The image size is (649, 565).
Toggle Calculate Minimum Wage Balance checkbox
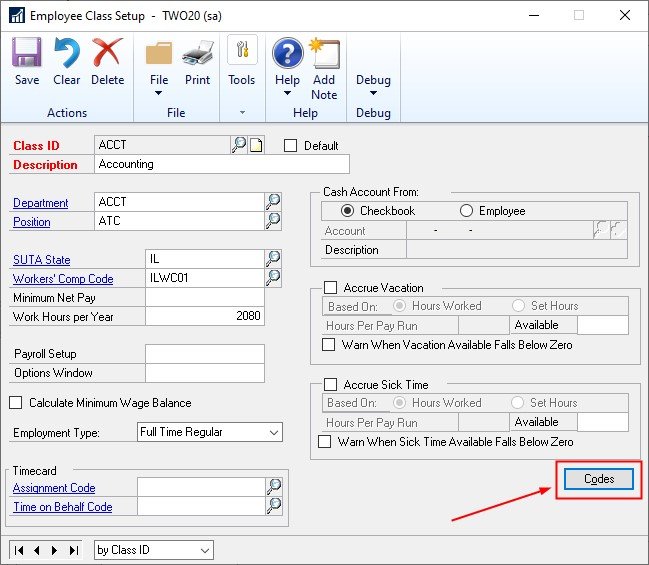point(16,403)
